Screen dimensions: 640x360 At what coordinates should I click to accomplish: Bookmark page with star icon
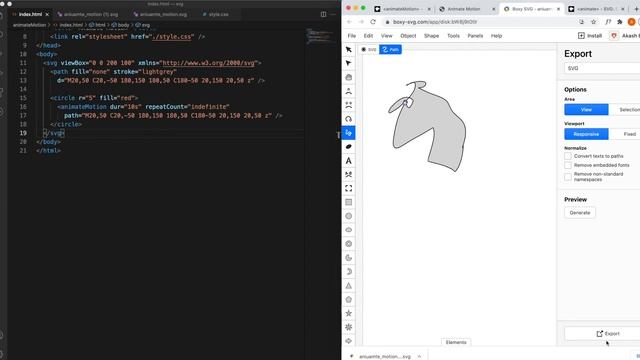click(593, 22)
